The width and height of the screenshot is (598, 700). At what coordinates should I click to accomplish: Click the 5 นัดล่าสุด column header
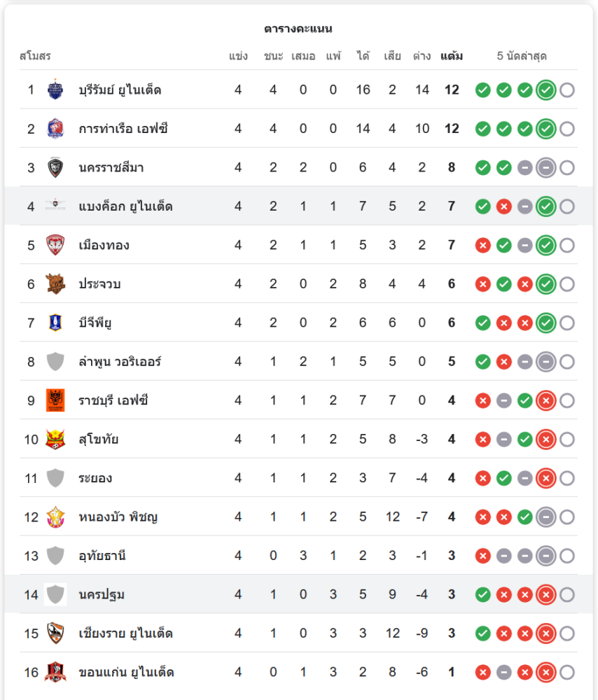522,56
